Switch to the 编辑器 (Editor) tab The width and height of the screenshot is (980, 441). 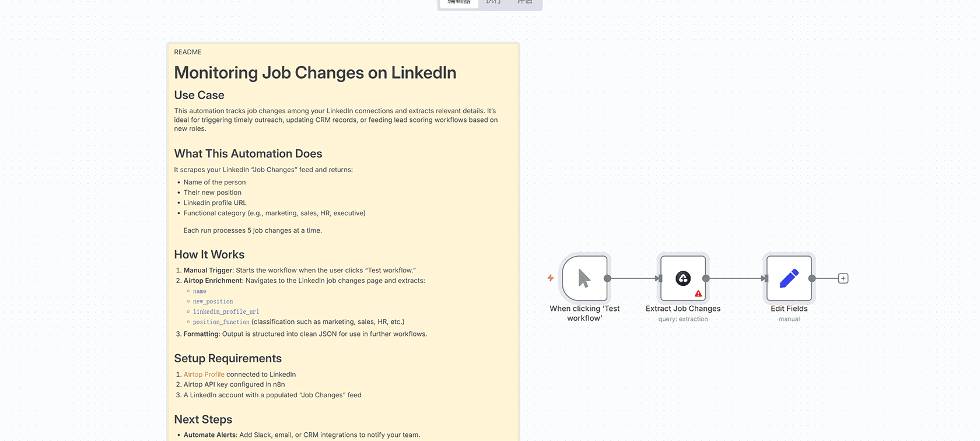pyautogui.click(x=459, y=2)
